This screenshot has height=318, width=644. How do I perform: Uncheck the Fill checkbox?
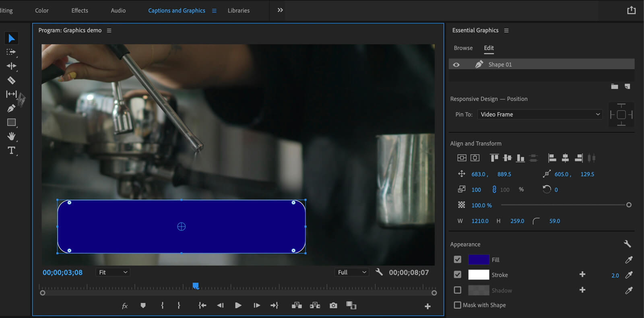tap(458, 260)
